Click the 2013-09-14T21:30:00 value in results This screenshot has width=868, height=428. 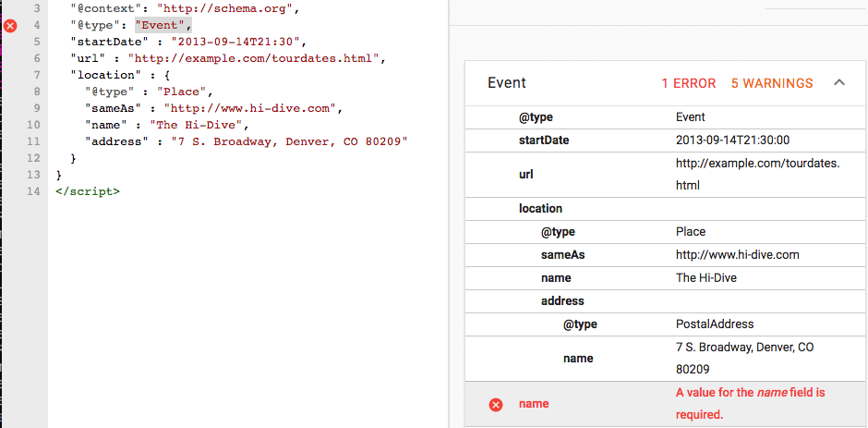coord(733,141)
